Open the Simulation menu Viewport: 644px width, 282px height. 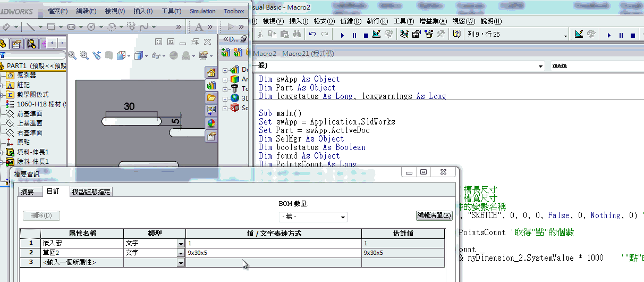click(202, 11)
